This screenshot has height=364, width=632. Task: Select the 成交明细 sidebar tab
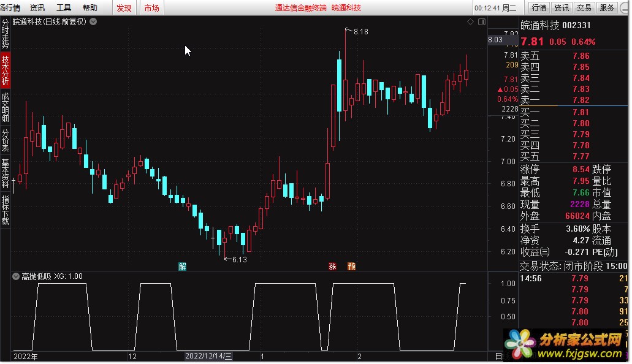pos(6,107)
